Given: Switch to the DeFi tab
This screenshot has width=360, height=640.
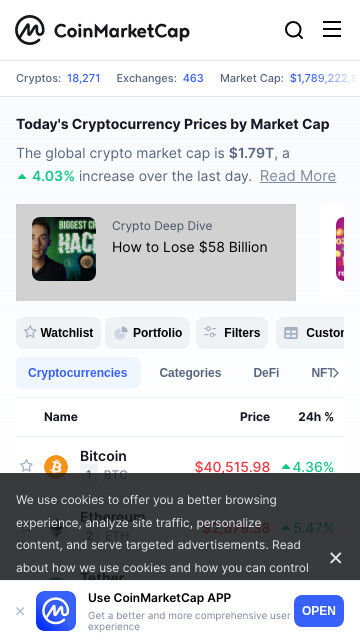Looking at the screenshot, I should [x=266, y=373].
